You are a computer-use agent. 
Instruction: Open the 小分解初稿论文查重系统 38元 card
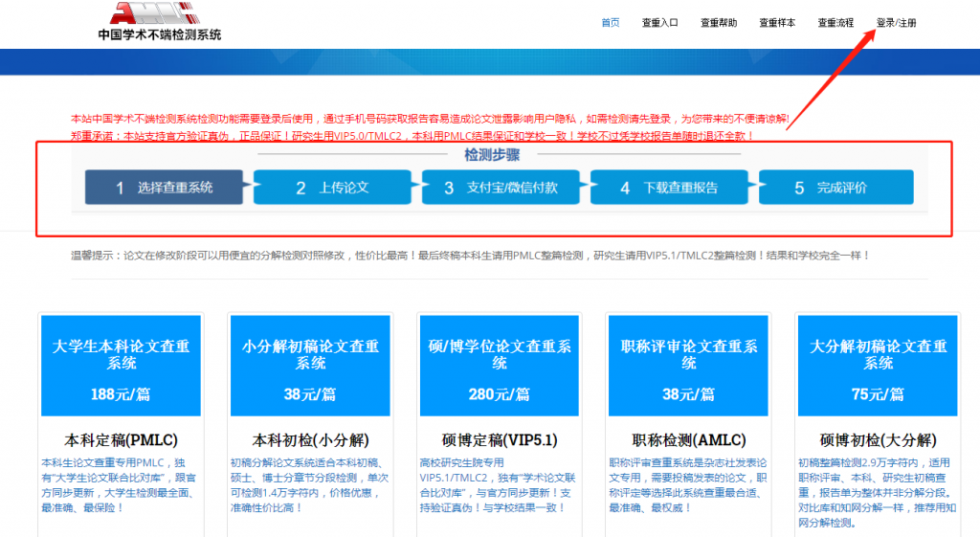[x=310, y=365]
